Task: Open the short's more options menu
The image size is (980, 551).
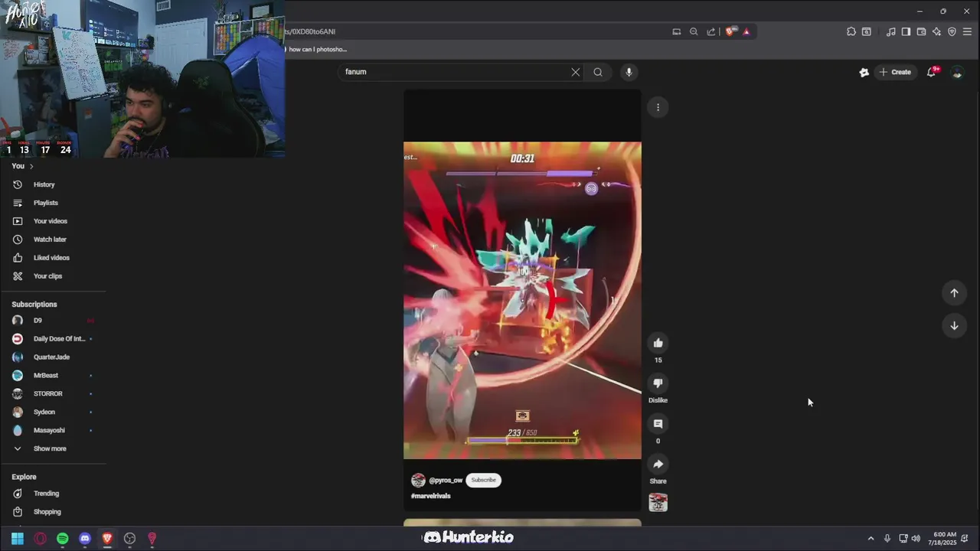Action: [658, 107]
